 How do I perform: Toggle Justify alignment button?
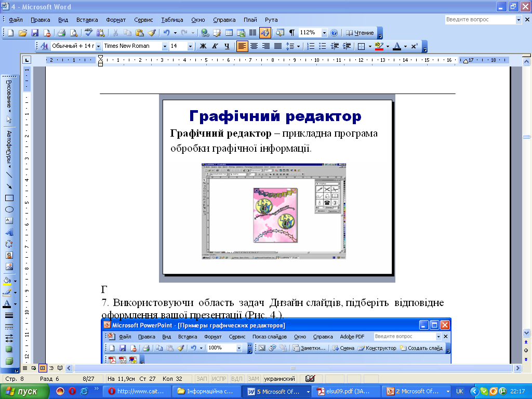(278, 46)
